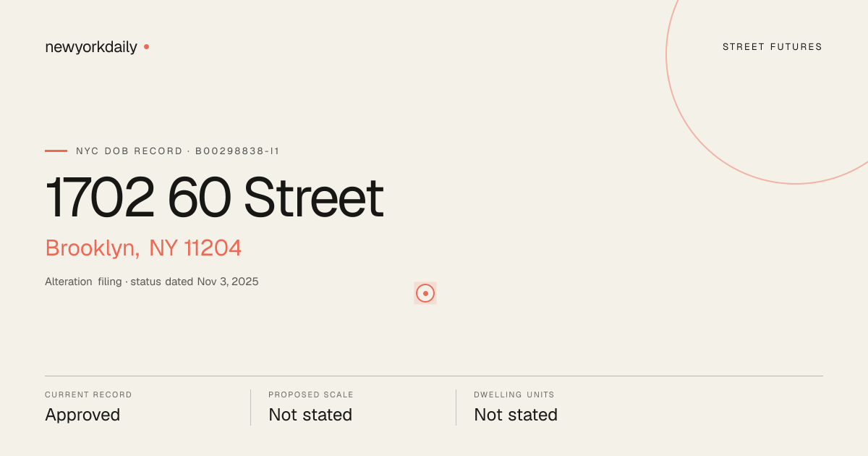Click the word Street in the headline

tap(313, 198)
